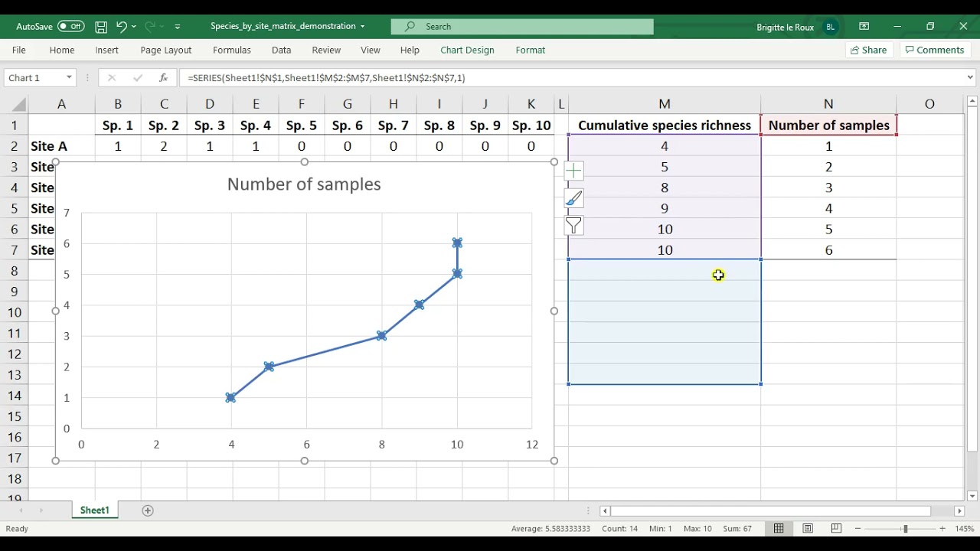Image resolution: width=980 pixels, height=551 pixels.
Task: Click cell N7 value 6
Action: [x=828, y=250]
